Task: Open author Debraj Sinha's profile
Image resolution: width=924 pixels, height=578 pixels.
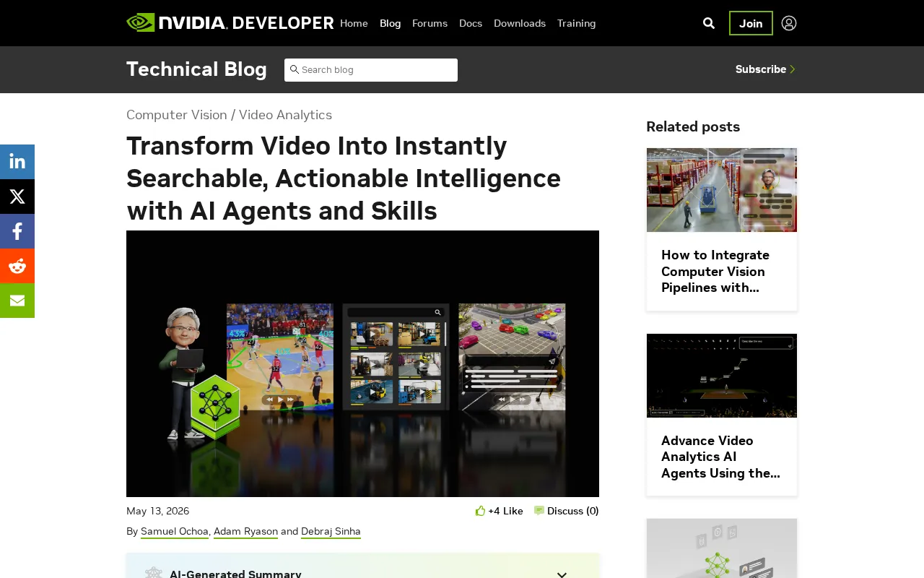Action: pyautogui.click(x=331, y=532)
